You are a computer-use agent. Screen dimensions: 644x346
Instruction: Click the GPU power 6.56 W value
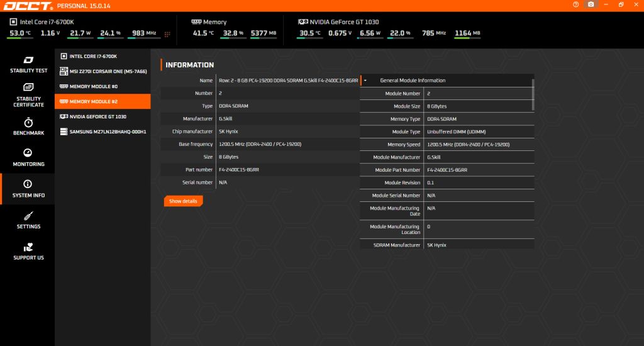click(370, 33)
